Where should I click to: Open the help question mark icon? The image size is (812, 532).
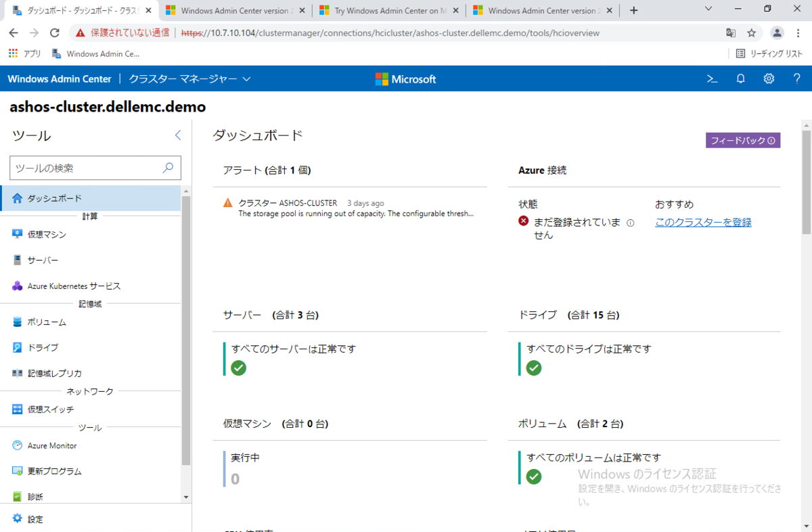796,79
